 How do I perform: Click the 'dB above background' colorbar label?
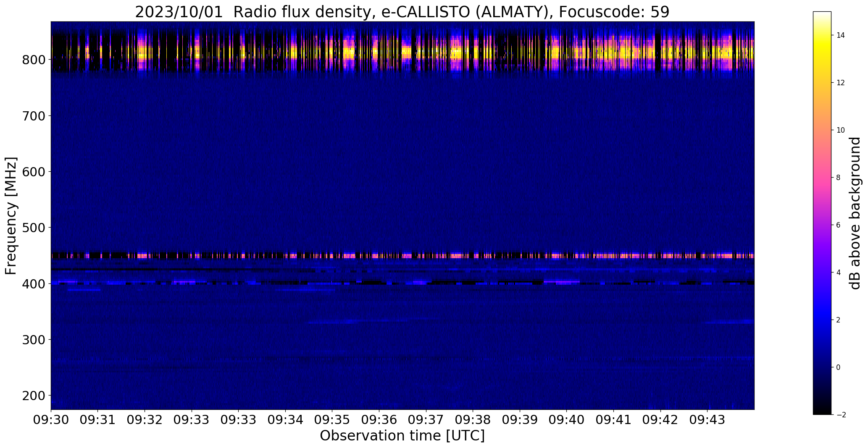pos(855,213)
